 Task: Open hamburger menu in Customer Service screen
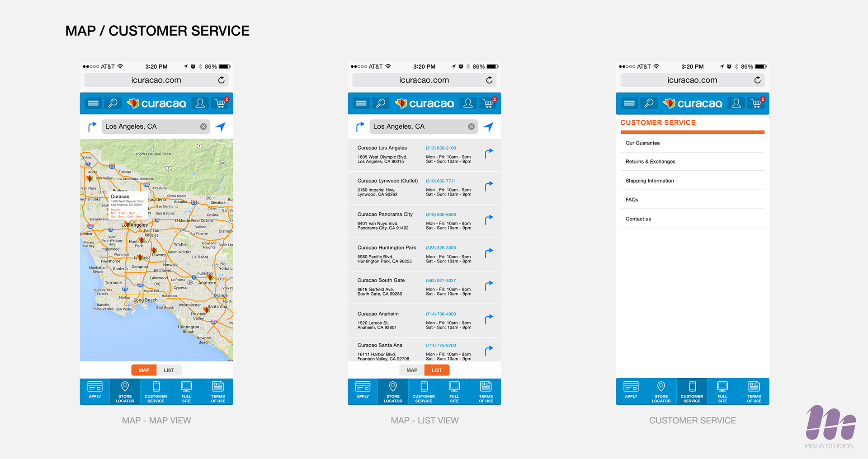(629, 103)
